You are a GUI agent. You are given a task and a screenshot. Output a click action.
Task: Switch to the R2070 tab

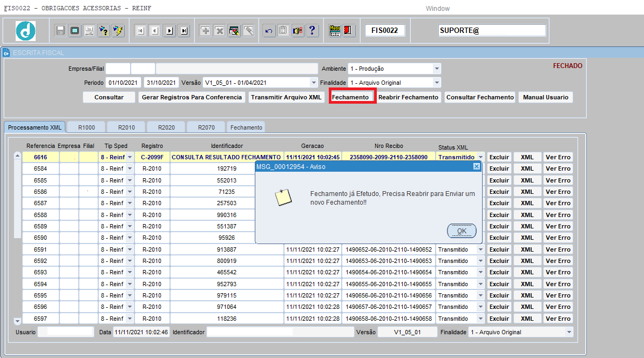206,127
